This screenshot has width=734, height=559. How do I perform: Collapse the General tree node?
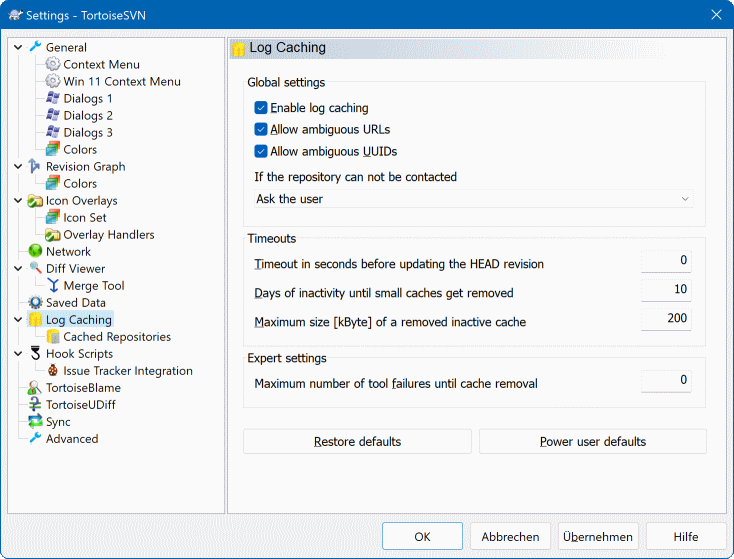click(18, 47)
